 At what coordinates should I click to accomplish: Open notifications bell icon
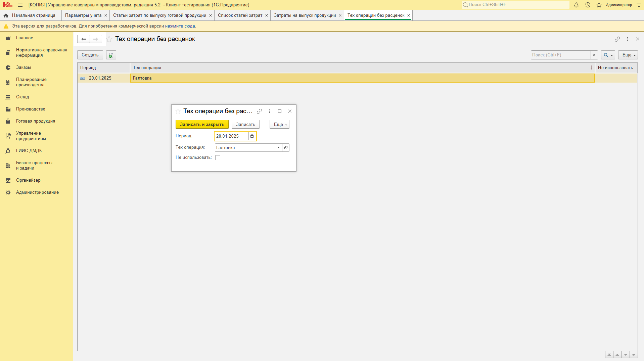coord(576,5)
